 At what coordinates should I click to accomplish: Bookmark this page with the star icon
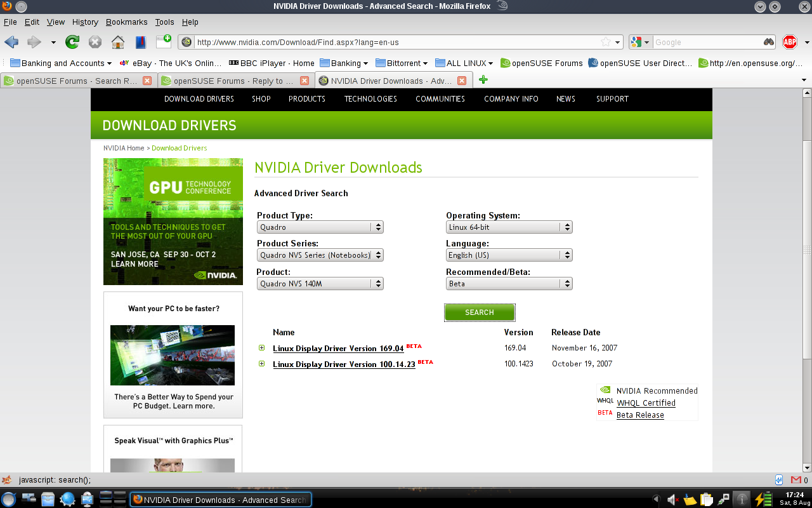point(606,42)
